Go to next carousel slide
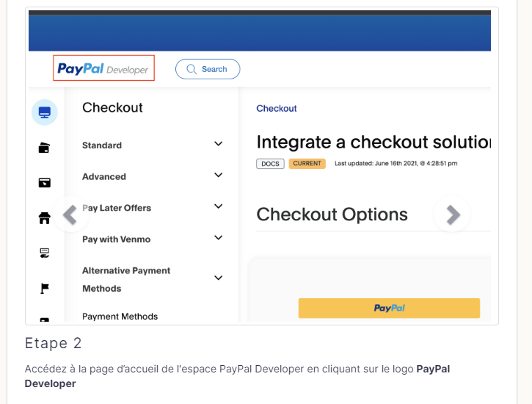This screenshot has height=404, width=532. tap(453, 214)
